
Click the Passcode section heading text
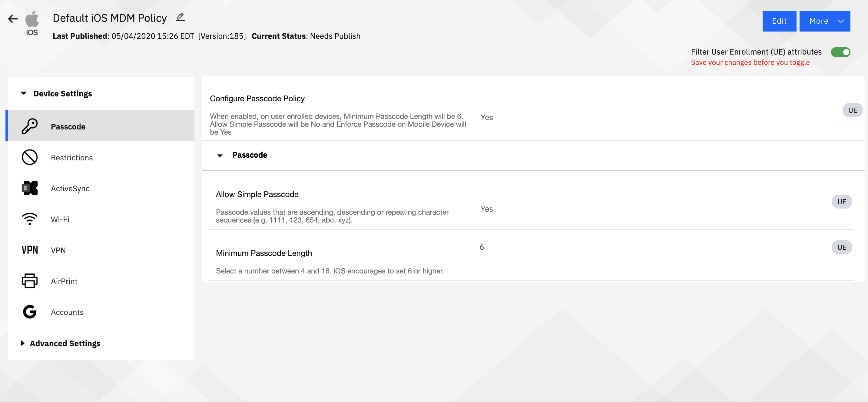pyautogui.click(x=250, y=155)
